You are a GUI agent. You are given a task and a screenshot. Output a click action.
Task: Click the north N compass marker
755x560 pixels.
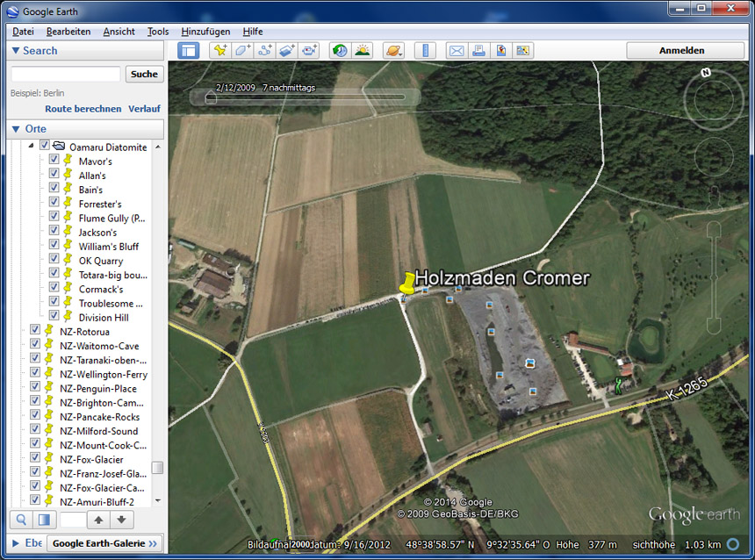pos(706,73)
